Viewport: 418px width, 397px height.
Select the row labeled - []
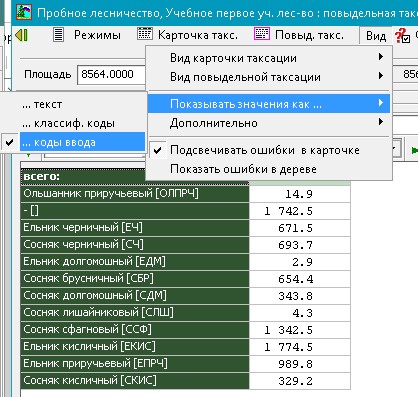click(x=135, y=211)
